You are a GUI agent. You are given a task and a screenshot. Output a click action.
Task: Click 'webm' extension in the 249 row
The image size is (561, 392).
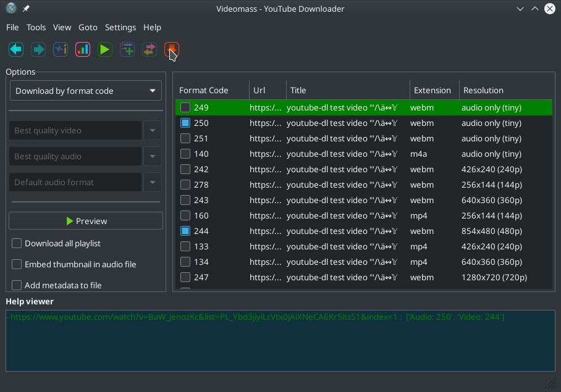pyautogui.click(x=422, y=107)
